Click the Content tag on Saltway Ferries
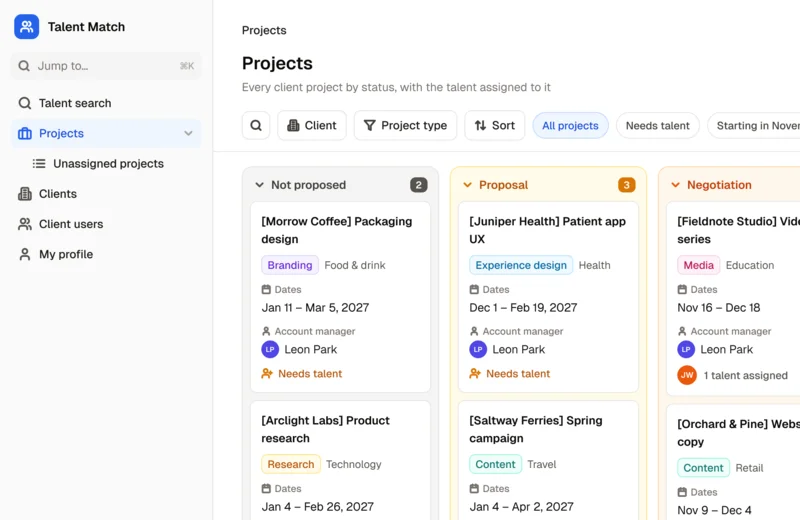Viewport: 800px width, 520px height. [x=495, y=464]
